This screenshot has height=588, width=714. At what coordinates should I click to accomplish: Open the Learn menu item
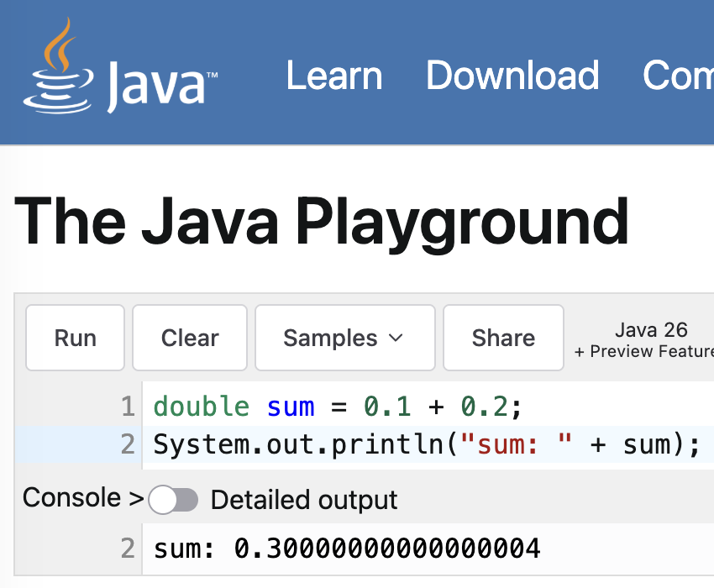point(334,76)
